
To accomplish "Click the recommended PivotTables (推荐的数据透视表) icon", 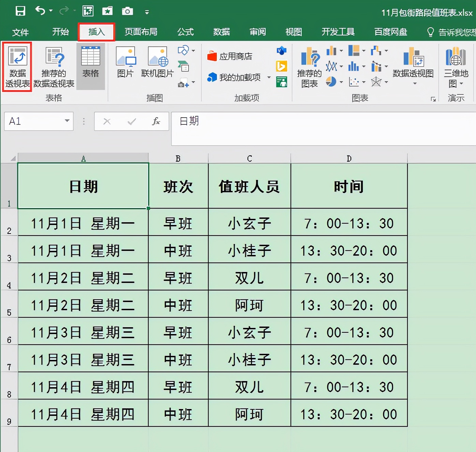I will click(x=54, y=66).
